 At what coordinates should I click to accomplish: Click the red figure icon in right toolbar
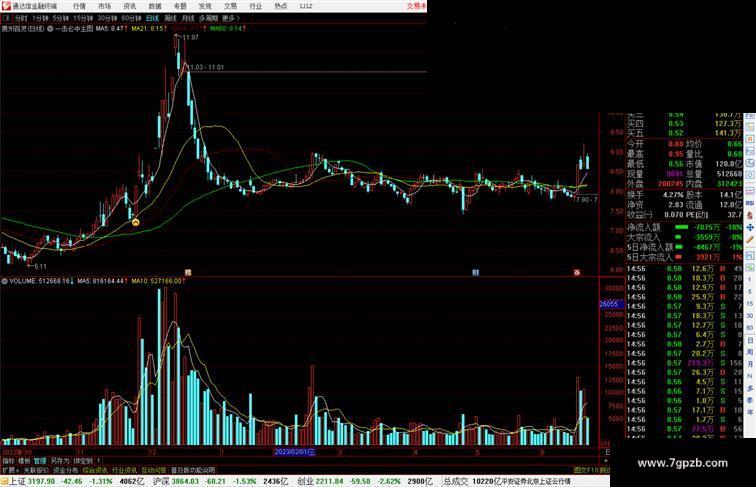[750, 216]
